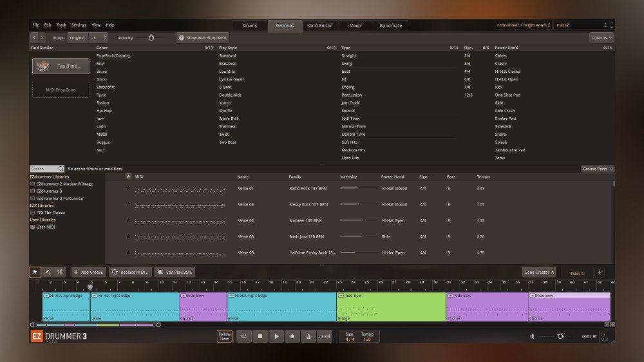The image size is (644, 362).
Task: Open the Settings menu
Action: (79, 25)
